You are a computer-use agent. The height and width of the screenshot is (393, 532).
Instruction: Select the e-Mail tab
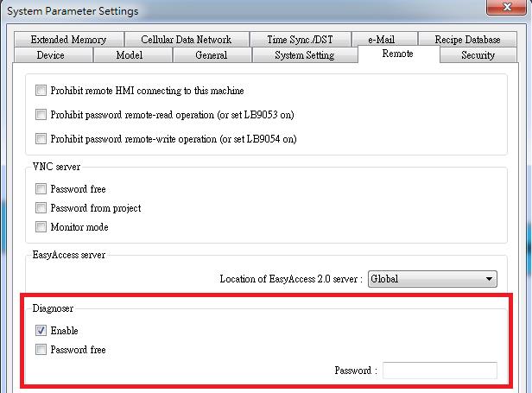pos(381,39)
